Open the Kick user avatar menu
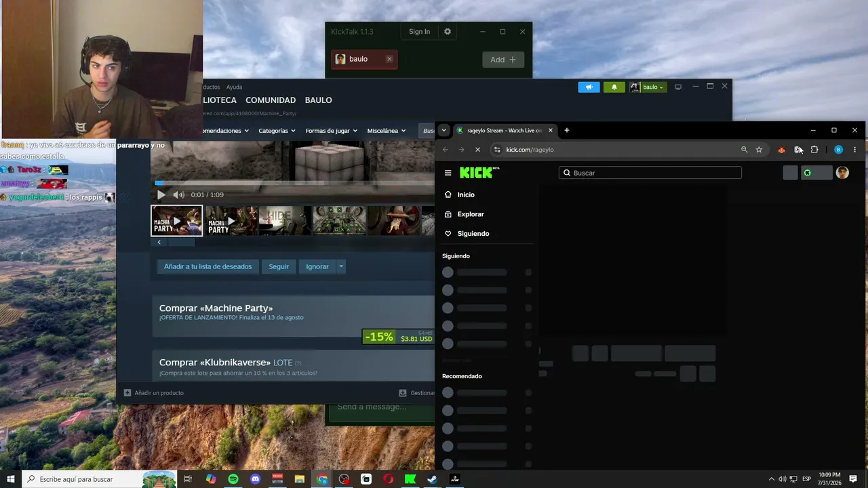 (842, 173)
